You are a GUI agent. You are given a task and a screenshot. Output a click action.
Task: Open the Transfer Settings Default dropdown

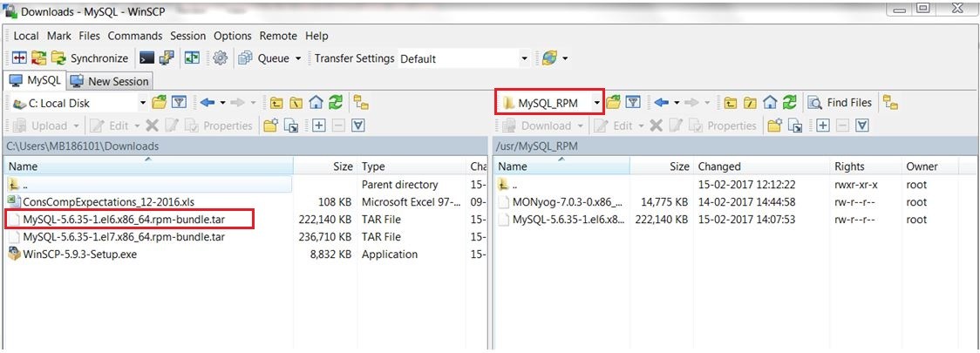coord(524,58)
